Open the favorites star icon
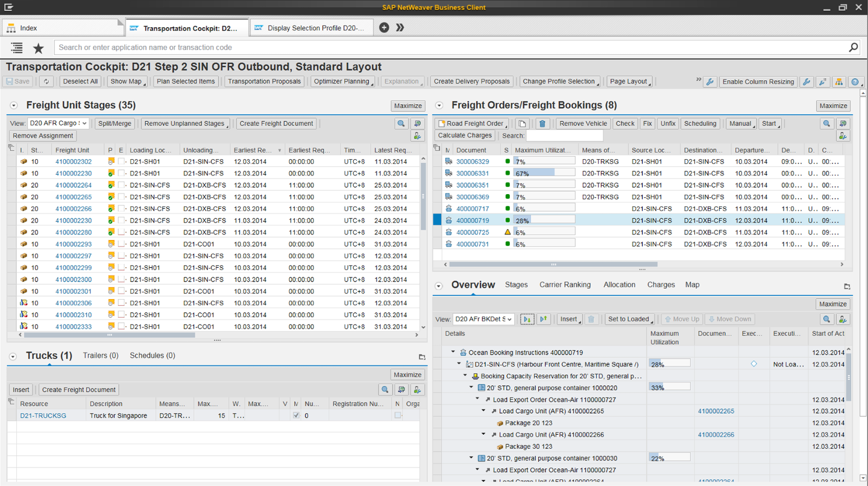Image resolution: width=868 pixels, height=486 pixels. click(39, 48)
